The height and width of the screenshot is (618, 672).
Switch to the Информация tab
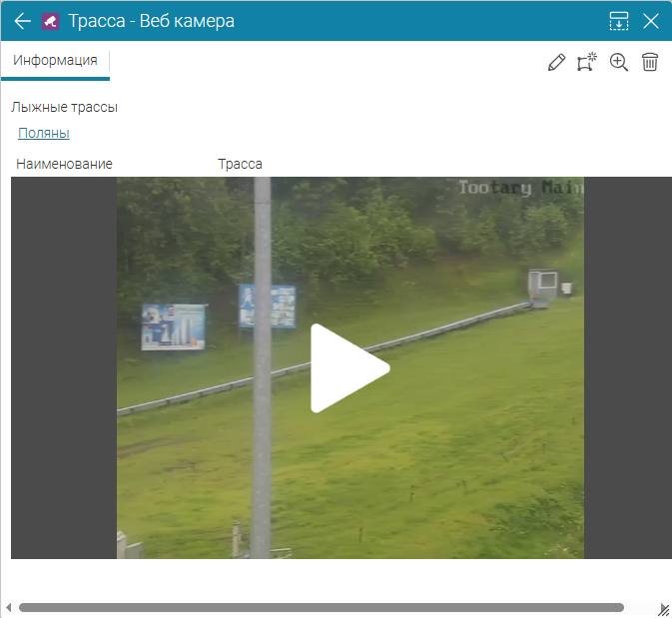click(55, 60)
